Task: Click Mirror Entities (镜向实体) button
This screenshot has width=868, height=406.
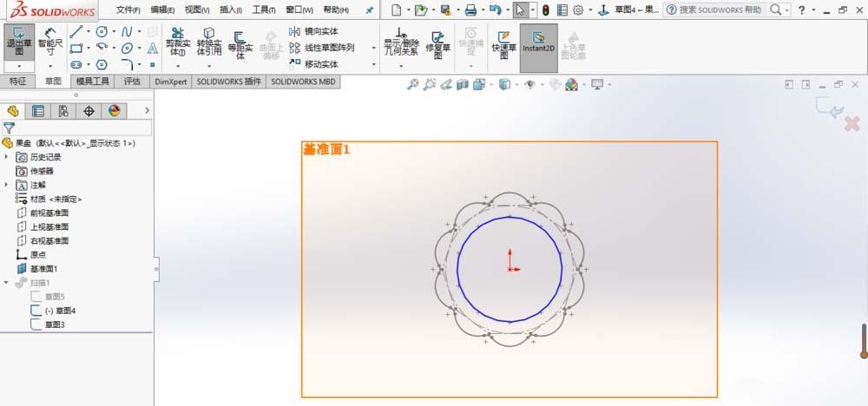Action: coord(314,31)
